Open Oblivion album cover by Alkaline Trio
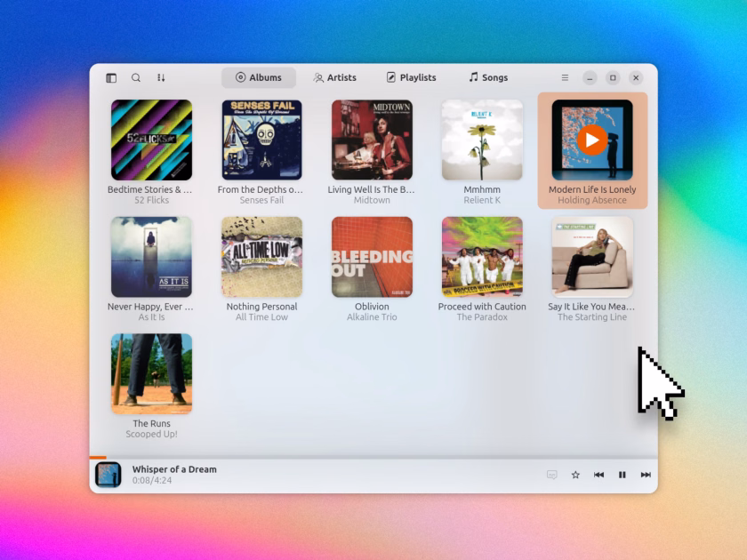747x560 pixels. [x=372, y=257]
